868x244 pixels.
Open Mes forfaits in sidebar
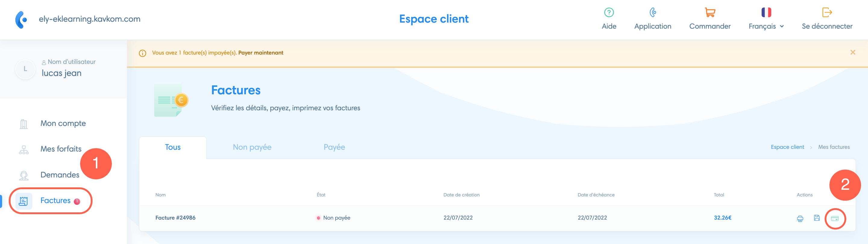[x=61, y=149]
